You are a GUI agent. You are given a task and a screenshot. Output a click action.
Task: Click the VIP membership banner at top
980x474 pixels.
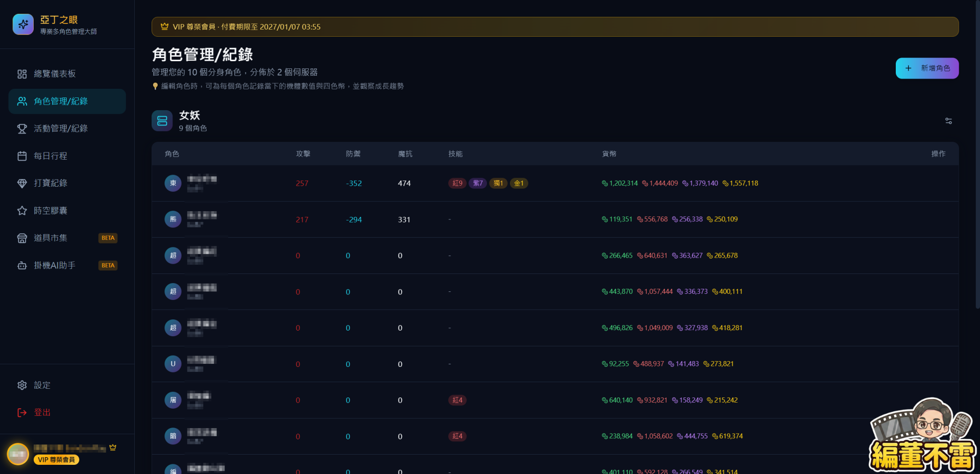[555, 27]
